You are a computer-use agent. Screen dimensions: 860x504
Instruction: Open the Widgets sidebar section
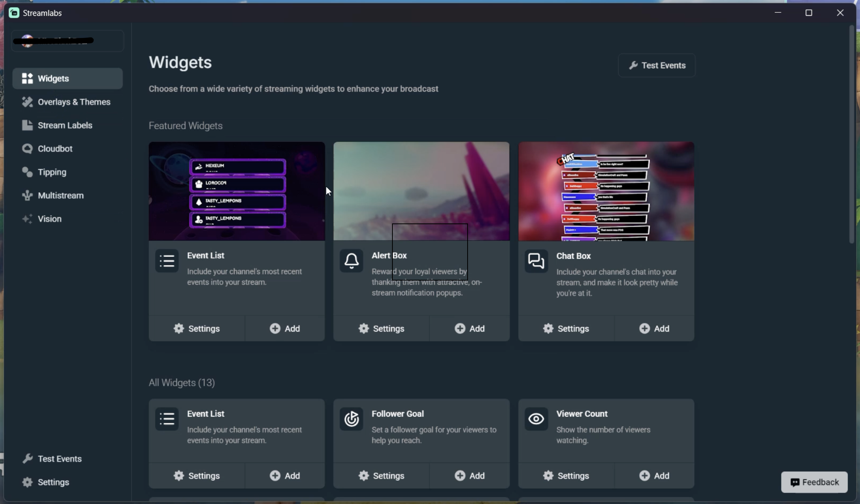click(68, 78)
